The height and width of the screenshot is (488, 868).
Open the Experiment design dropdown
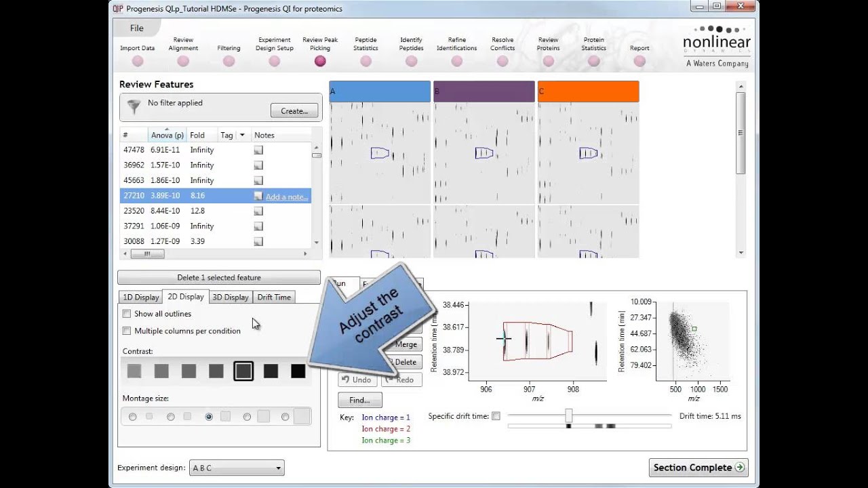(236, 468)
